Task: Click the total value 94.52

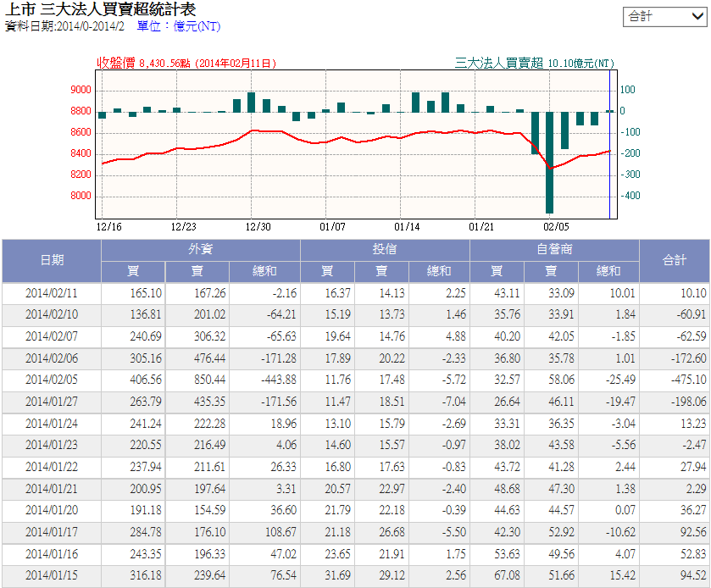Action: [x=693, y=575]
